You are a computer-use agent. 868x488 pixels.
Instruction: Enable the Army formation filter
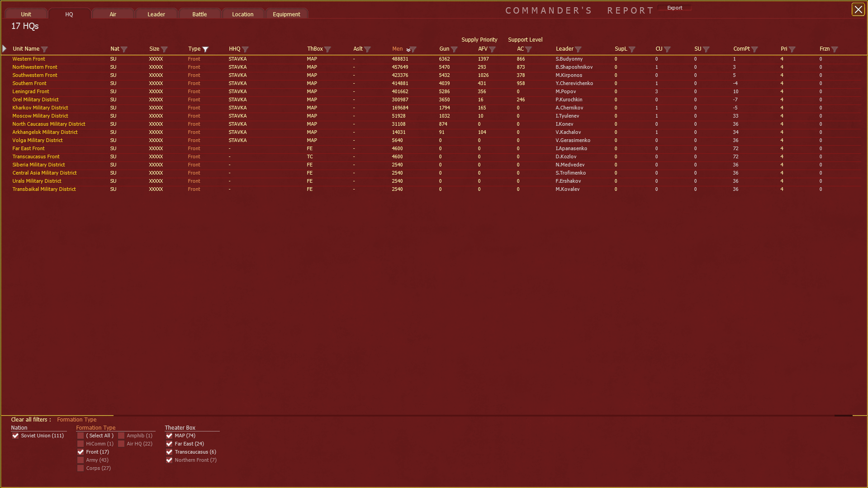pos(81,460)
